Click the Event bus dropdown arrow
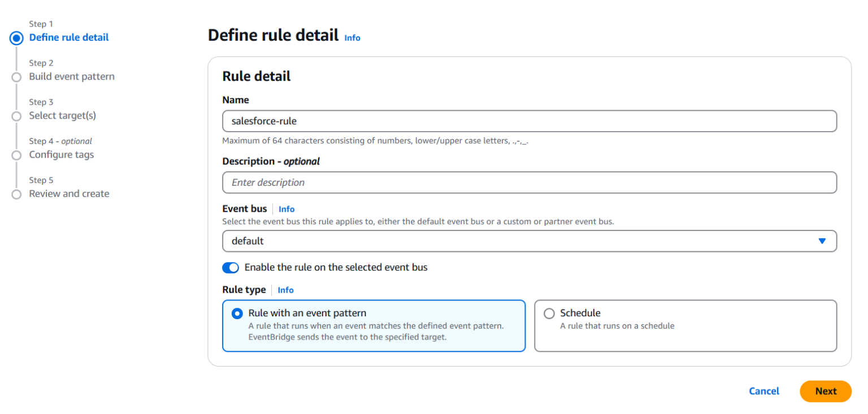This screenshot has height=414, width=868. pos(822,241)
